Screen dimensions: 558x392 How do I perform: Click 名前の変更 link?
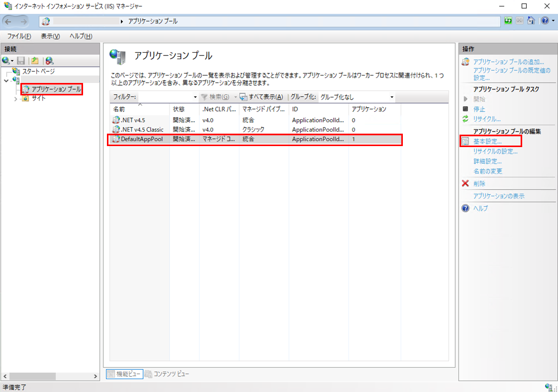point(487,171)
